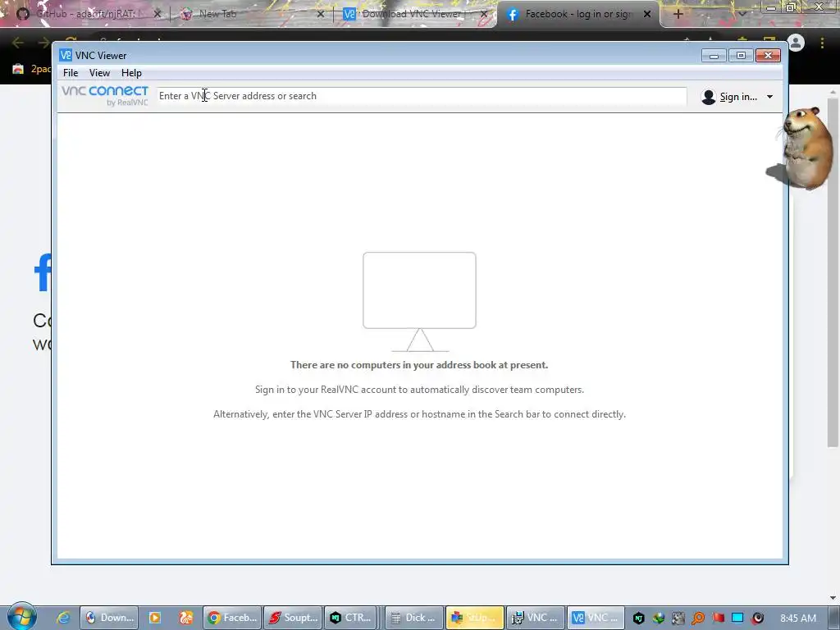This screenshot has width=840, height=630.
Task: Close the Facebook browser tab
Action: [647, 14]
